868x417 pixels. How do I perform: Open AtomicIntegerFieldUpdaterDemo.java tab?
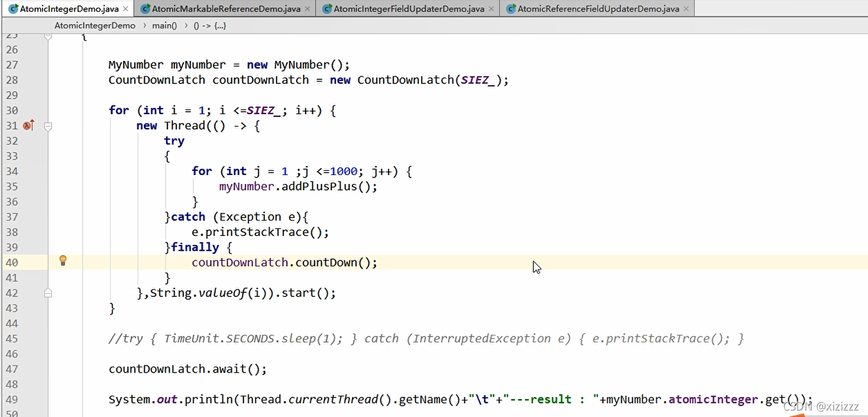[408, 9]
